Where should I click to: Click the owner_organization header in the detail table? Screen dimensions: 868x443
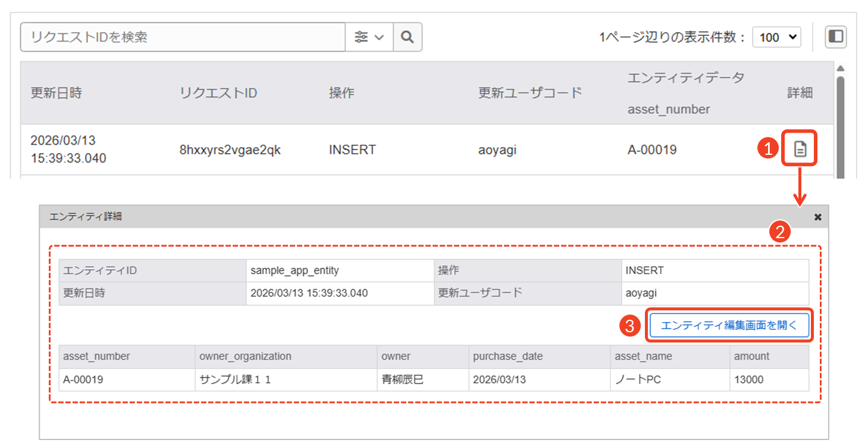point(245,356)
